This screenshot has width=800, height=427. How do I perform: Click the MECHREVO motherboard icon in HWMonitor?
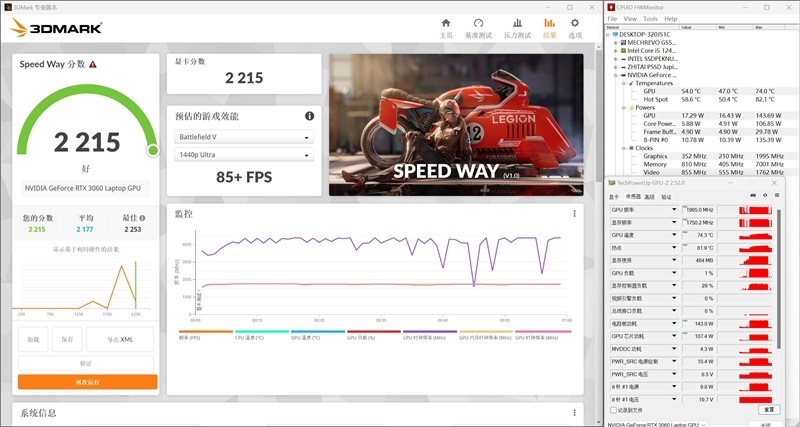pyautogui.click(x=623, y=42)
